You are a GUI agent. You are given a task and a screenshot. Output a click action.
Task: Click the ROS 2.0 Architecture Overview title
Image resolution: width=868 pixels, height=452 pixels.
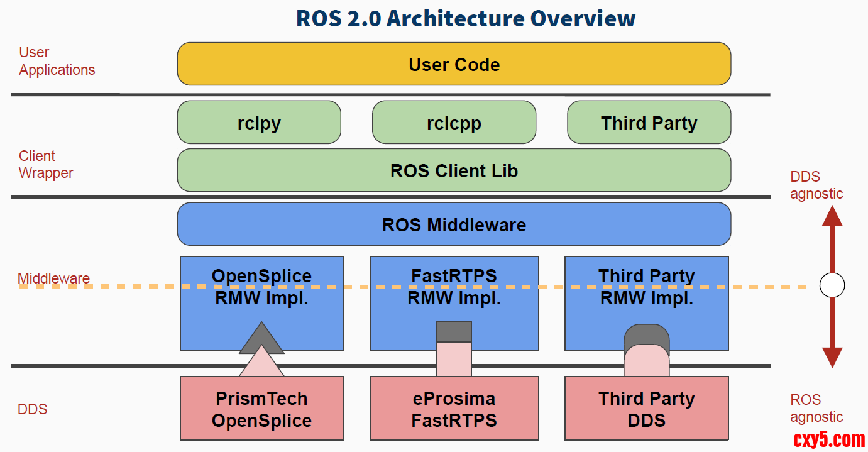click(x=466, y=18)
